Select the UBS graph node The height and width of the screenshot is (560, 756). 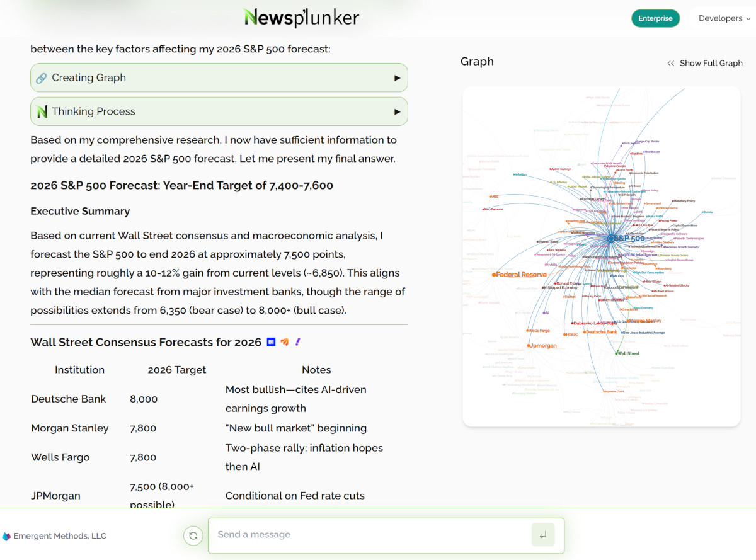pyautogui.click(x=491, y=197)
